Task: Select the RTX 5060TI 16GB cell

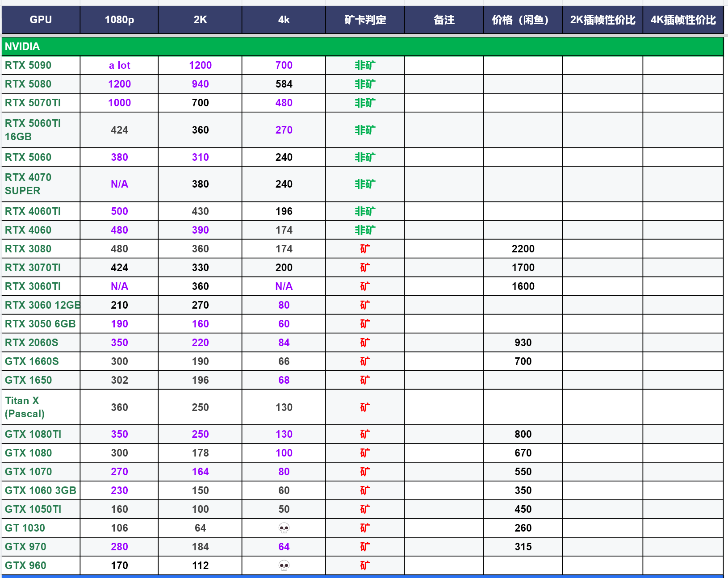Action: (x=41, y=130)
